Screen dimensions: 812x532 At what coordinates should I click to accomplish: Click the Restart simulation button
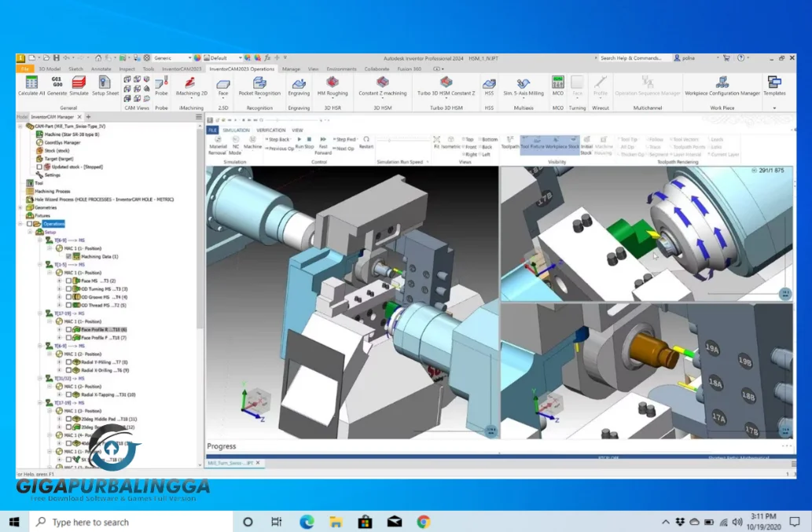click(366, 142)
